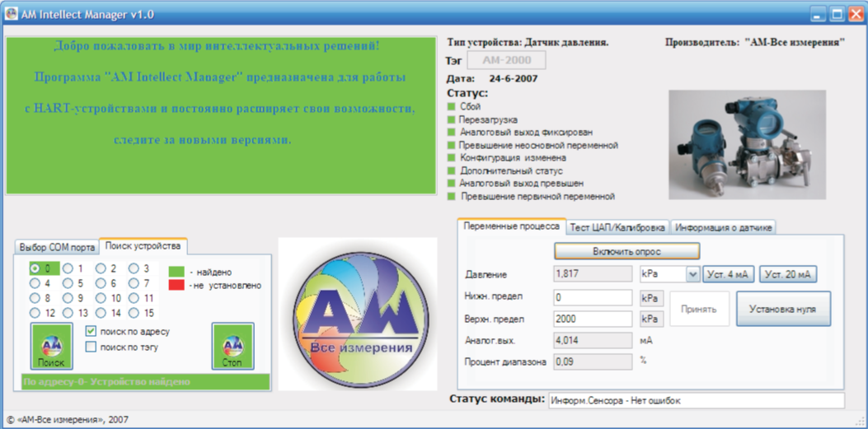Click the Конфигурация изменена status indicator
This screenshot has height=429, width=868.
click(x=451, y=157)
